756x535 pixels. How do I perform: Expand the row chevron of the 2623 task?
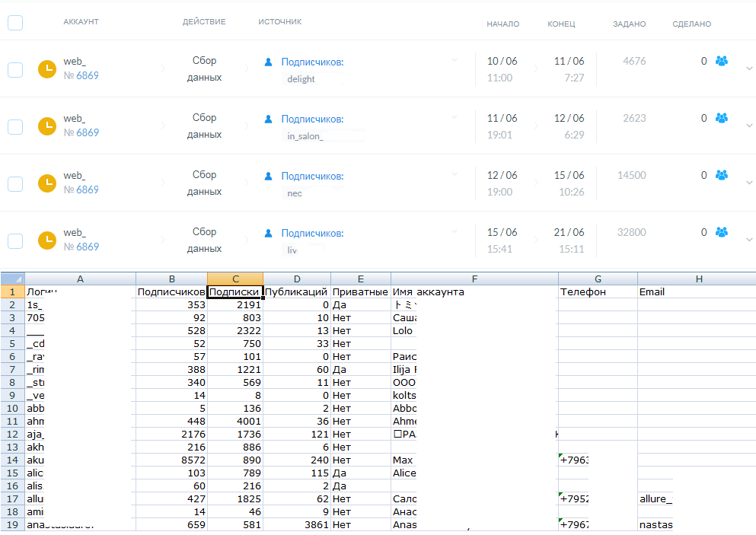point(749,126)
